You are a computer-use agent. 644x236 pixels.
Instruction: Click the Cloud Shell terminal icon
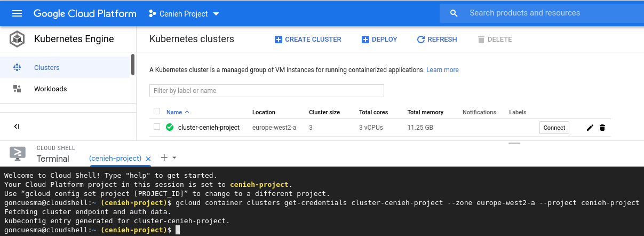pyautogui.click(x=18, y=153)
